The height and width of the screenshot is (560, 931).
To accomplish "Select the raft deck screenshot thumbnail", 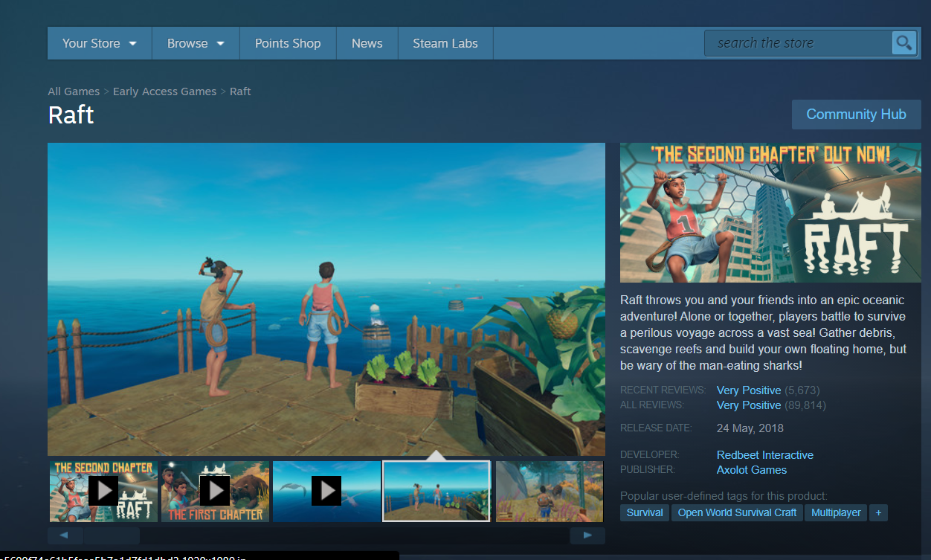I will pyautogui.click(x=436, y=491).
